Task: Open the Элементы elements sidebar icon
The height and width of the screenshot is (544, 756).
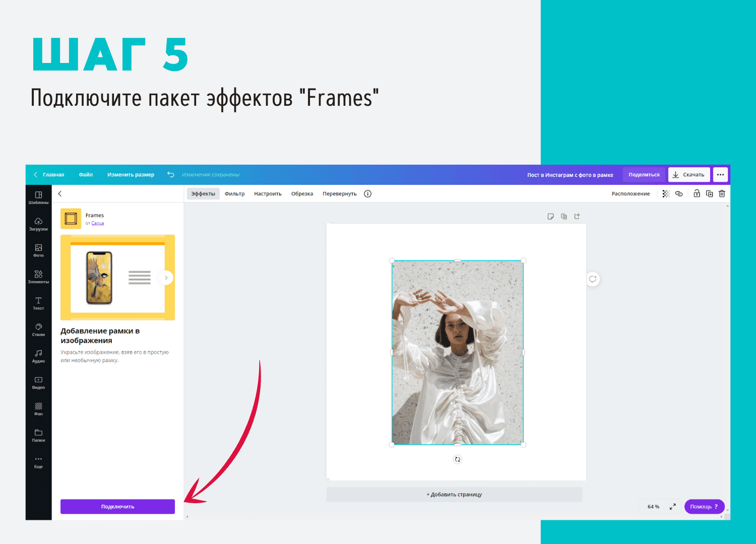Action: click(38, 277)
